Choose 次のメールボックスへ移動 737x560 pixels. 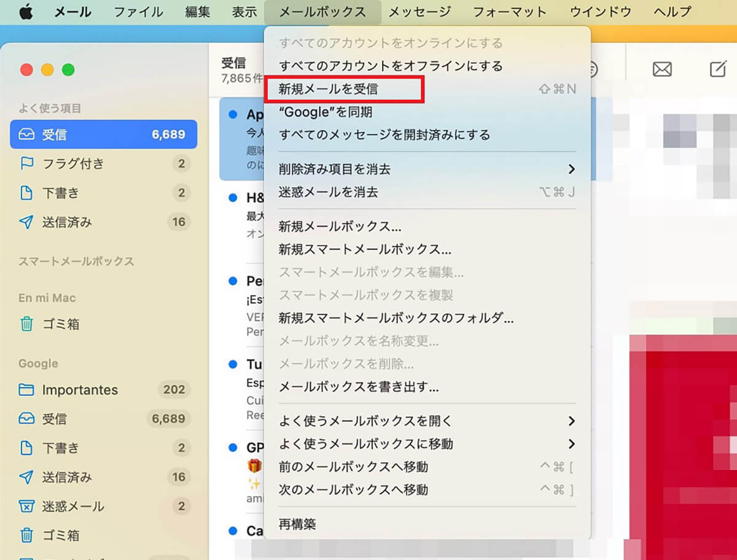(427, 489)
